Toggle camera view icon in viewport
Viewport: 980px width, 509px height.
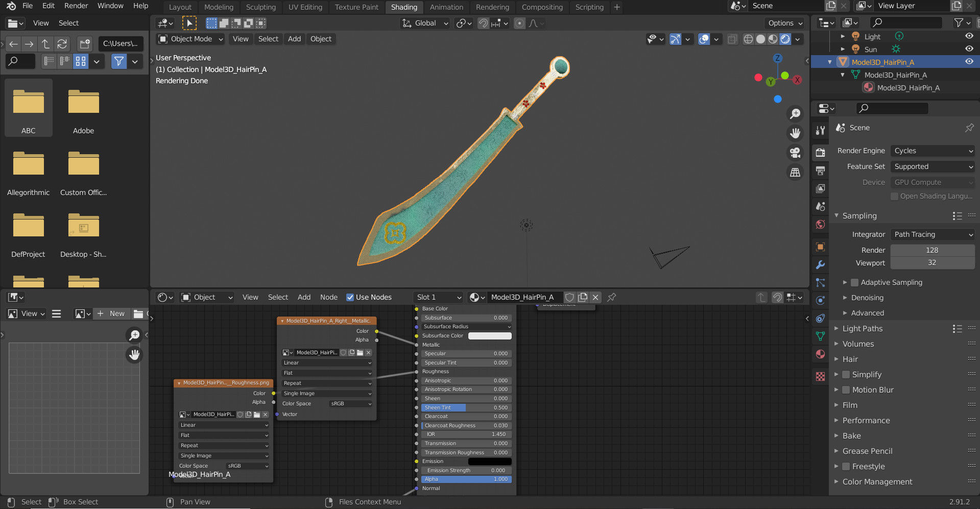pos(795,153)
